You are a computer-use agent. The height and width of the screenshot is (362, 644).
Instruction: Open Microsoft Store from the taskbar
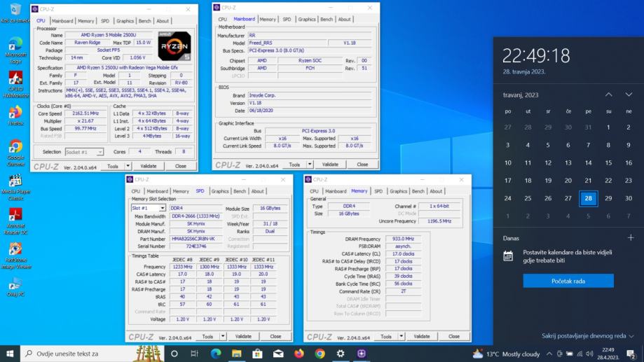tap(257, 354)
